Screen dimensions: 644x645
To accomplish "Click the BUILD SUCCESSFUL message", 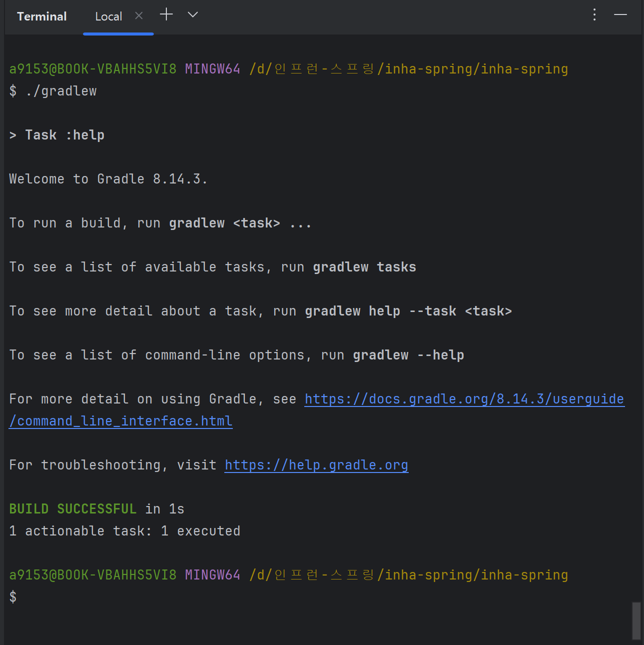I will (x=73, y=509).
